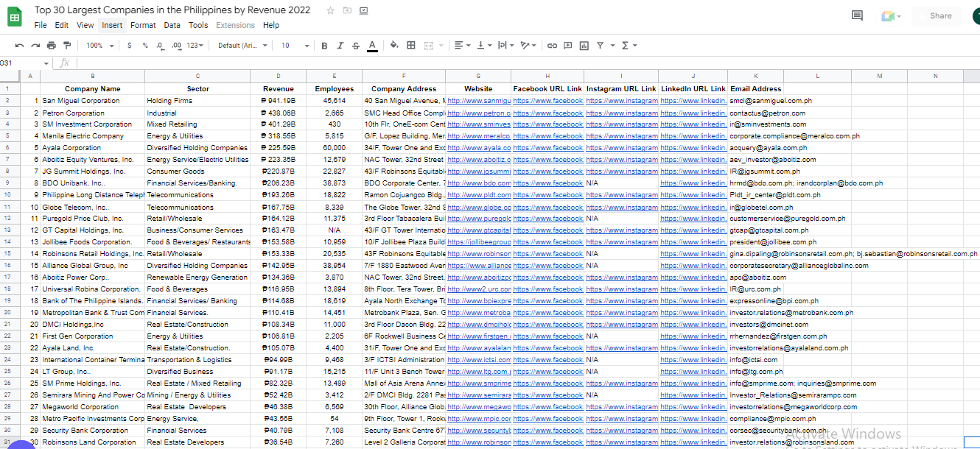
Task: Check the document status icon beside title
Action: click(363, 10)
